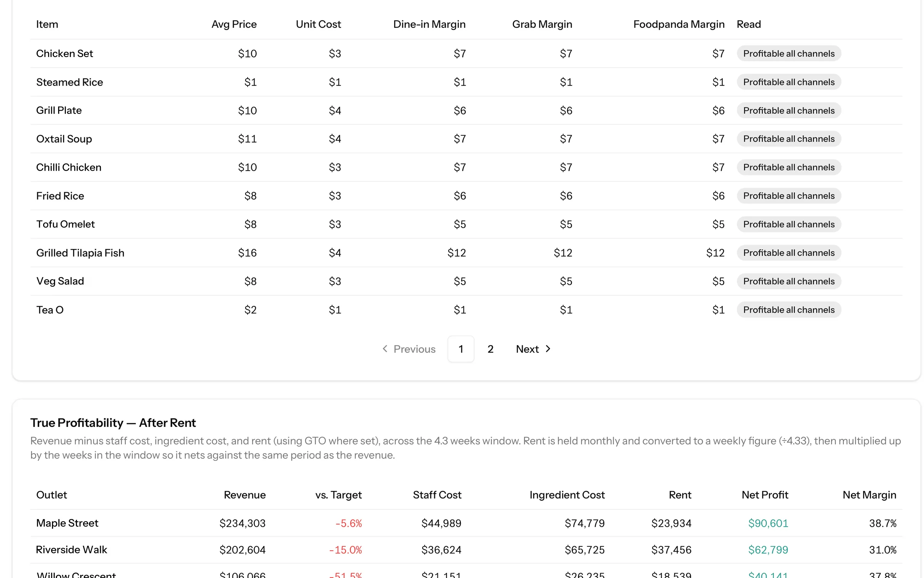This screenshot has width=924, height=578.
Task: Click Oxtail Soup's $11 average price
Action: pyautogui.click(x=247, y=139)
